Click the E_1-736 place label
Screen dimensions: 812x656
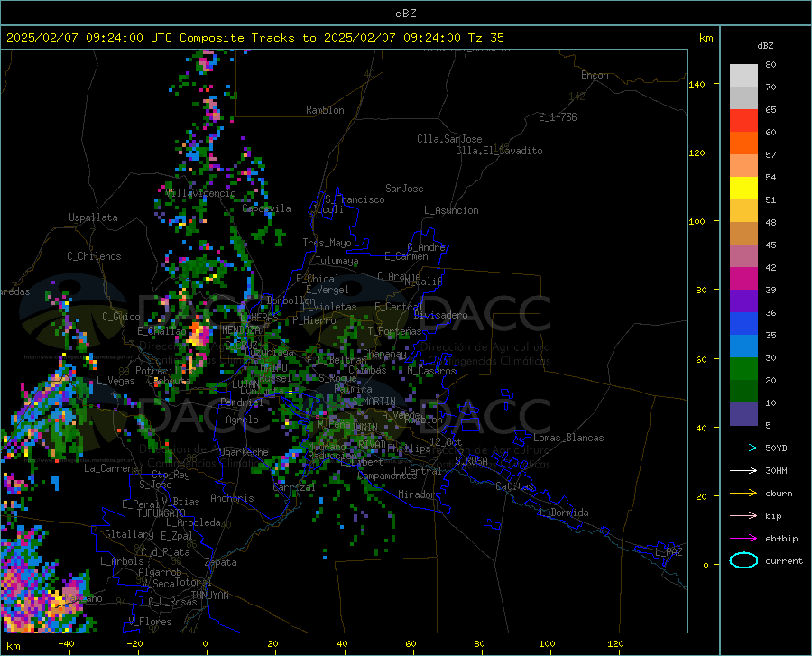coord(558,117)
